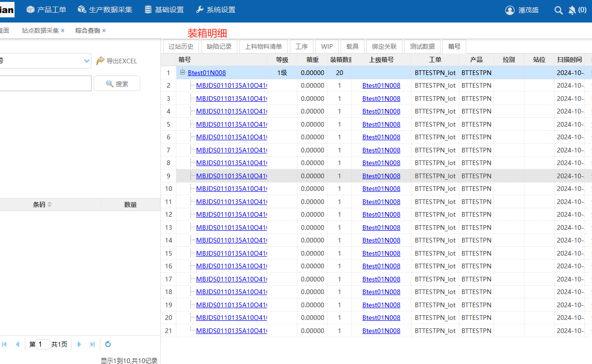This screenshot has width=592, height=364.
Task: Switch to the 过站历史 tab
Action: tap(181, 46)
